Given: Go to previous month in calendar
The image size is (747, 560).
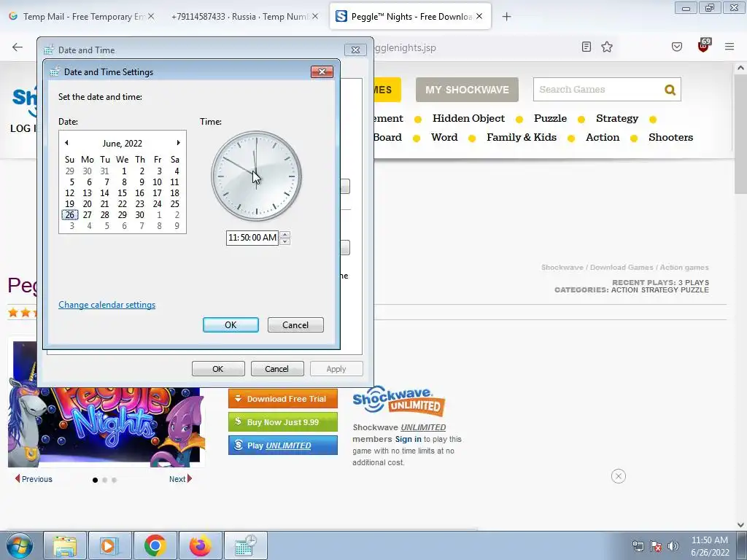Looking at the screenshot, I should (x=66, y=143).
